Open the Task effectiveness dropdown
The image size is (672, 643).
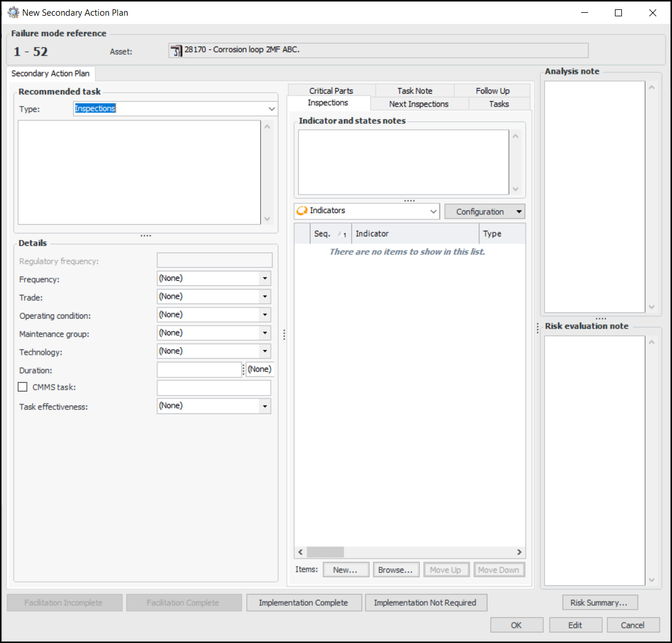pos(265,406)
